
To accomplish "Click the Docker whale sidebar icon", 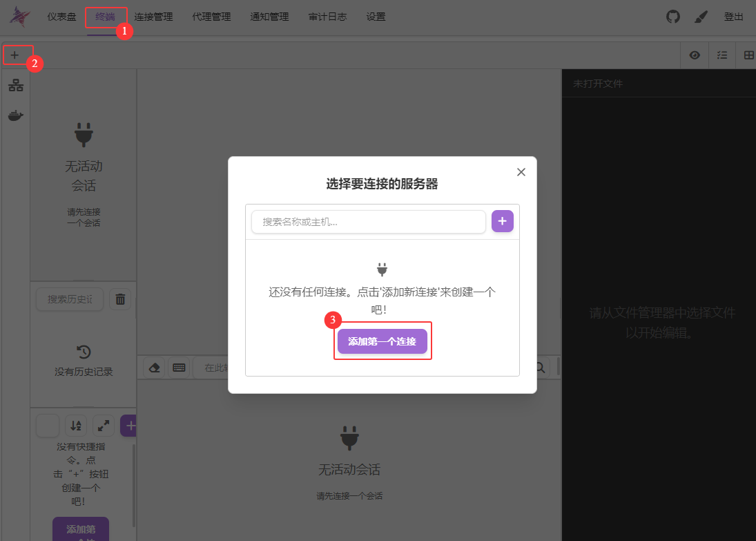I will [15, 115].
